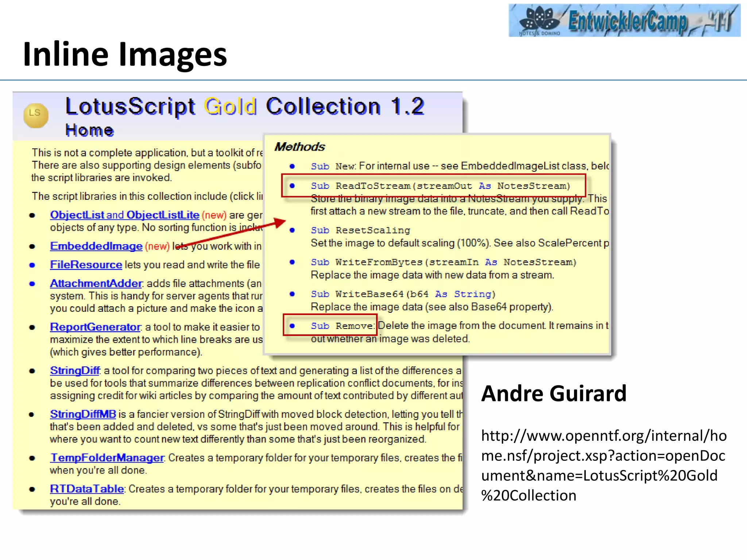Click the 'LotusScript Gold Collection 1.2' heading
Screen dimensions: 747x560
click(245, 106)
